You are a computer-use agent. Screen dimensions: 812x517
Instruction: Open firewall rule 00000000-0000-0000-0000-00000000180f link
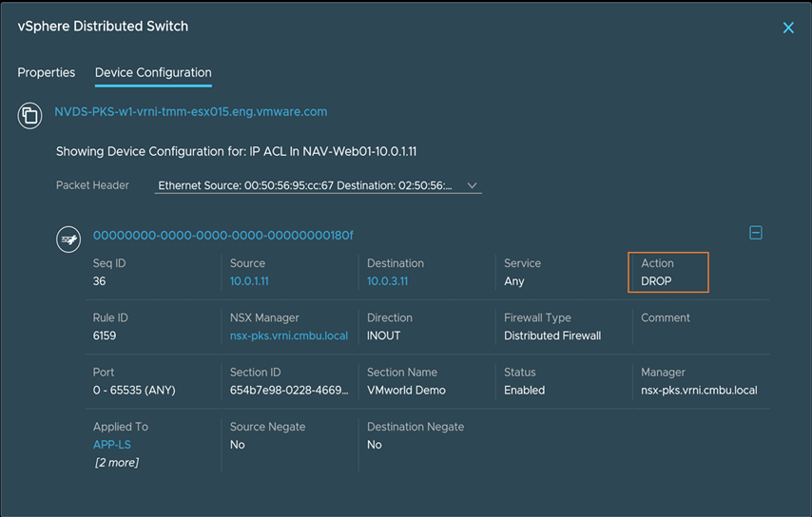pos(222,236)
